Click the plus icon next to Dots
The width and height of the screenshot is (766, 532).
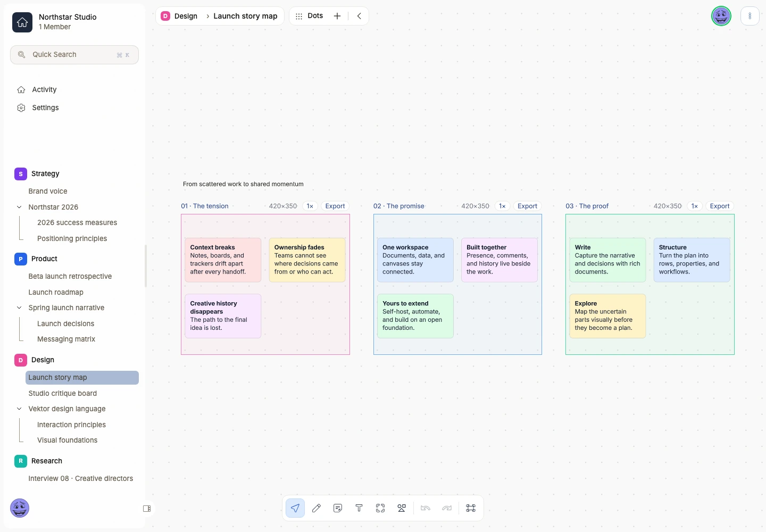pos(337,16)
